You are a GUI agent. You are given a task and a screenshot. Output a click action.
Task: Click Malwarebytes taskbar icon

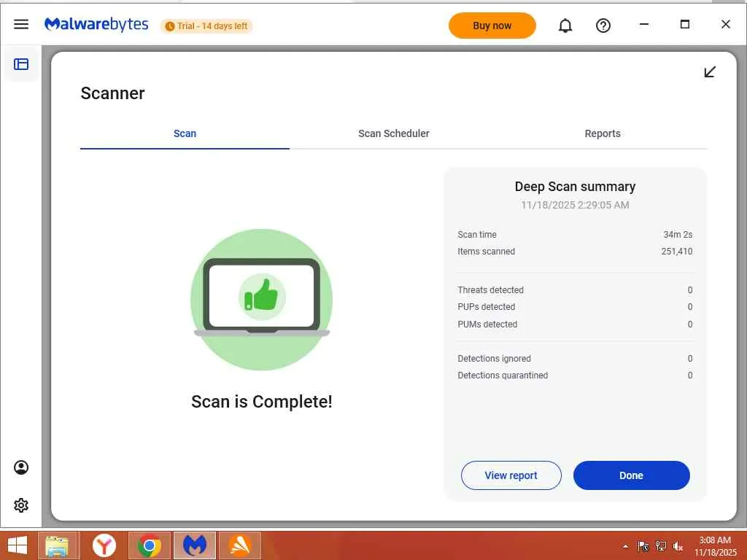tap(195, 545)
